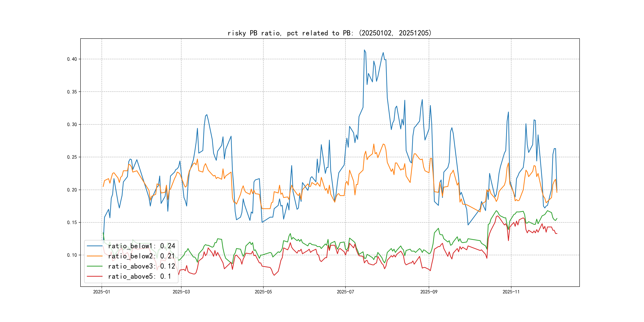Click the 0.10 y-axis tick label
This screenshot has width=644, height=322.
(72, 255)
